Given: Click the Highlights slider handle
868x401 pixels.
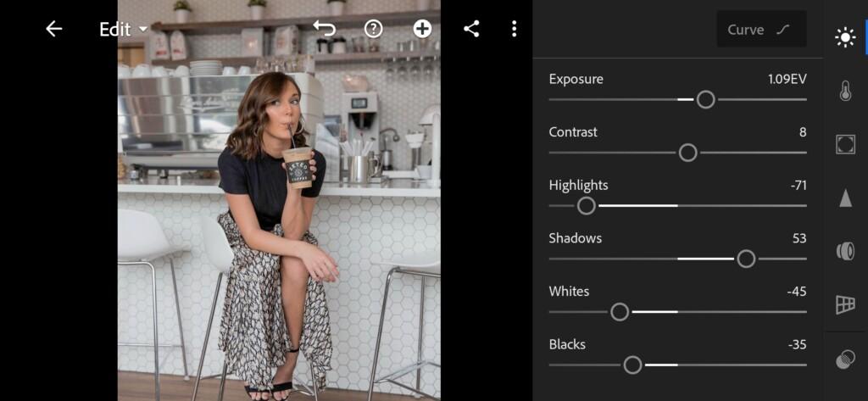Looking at the screenshot, I should pyautogui.click(x=587, y=206).
